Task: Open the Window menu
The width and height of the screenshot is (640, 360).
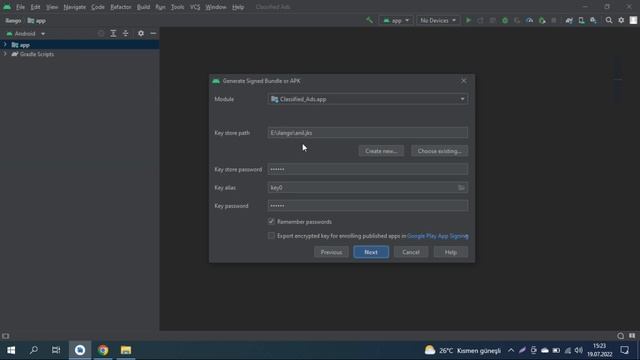Action: (216, 7)
